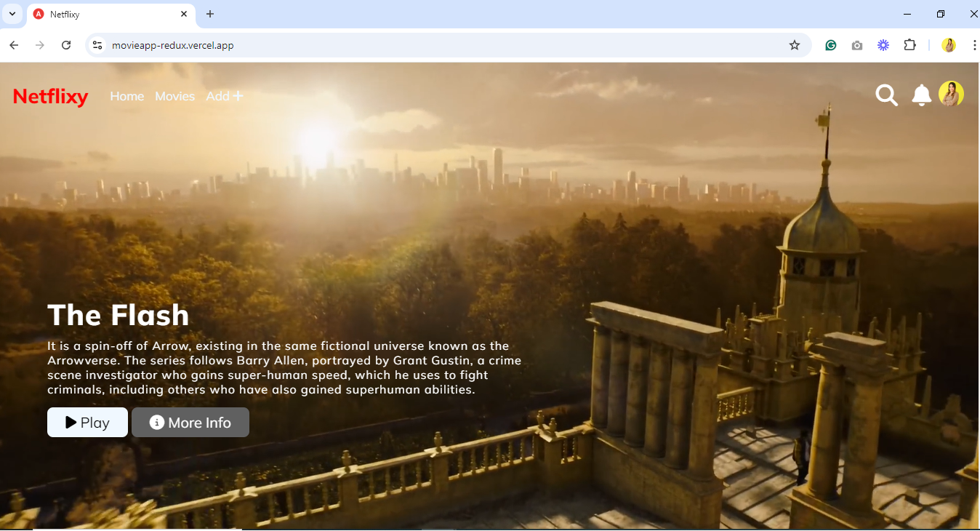Click the camera screenshot extension icon

[x=857, y=45]
